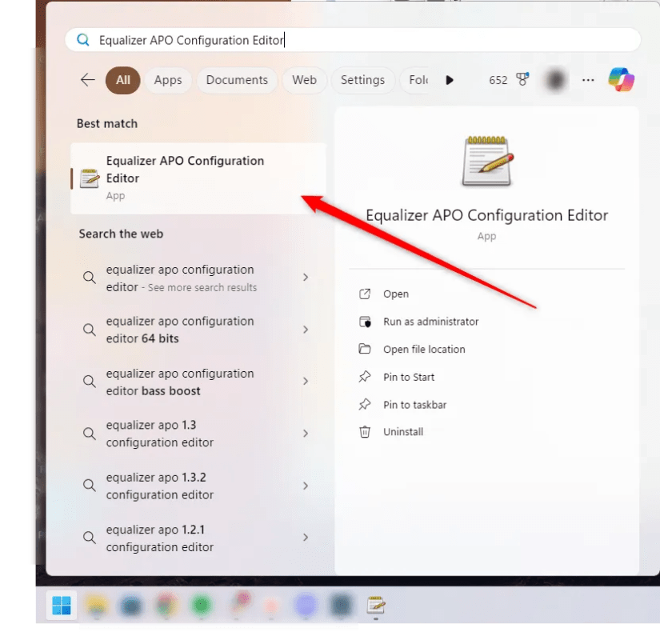Click the Open action icon
Viewport: 660px width, 644px height.
[365, 294]
